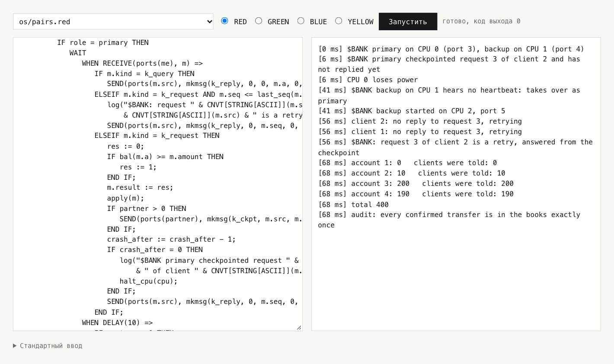Click code line 'ELSEIF m.kind = k_request THEN'

(157, 136)
